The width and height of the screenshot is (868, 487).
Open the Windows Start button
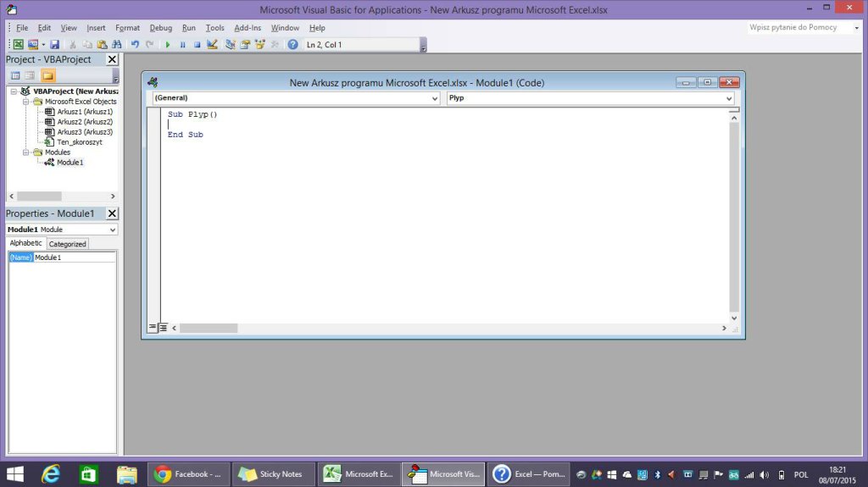(x=15, y=474)
